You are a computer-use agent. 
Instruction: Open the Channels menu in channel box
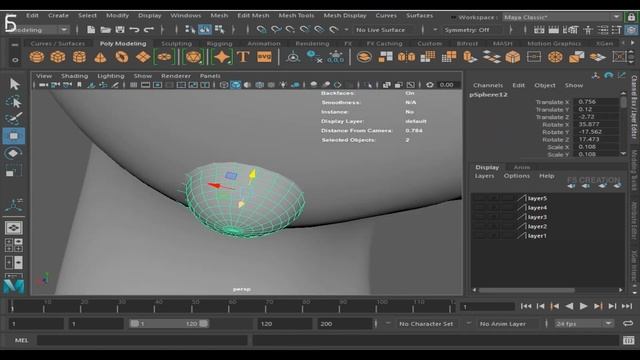click(x=488, y=85)
